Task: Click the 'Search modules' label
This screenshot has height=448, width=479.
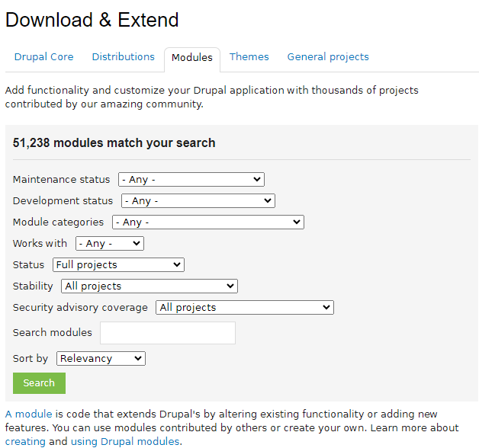Action: [52, 333]
